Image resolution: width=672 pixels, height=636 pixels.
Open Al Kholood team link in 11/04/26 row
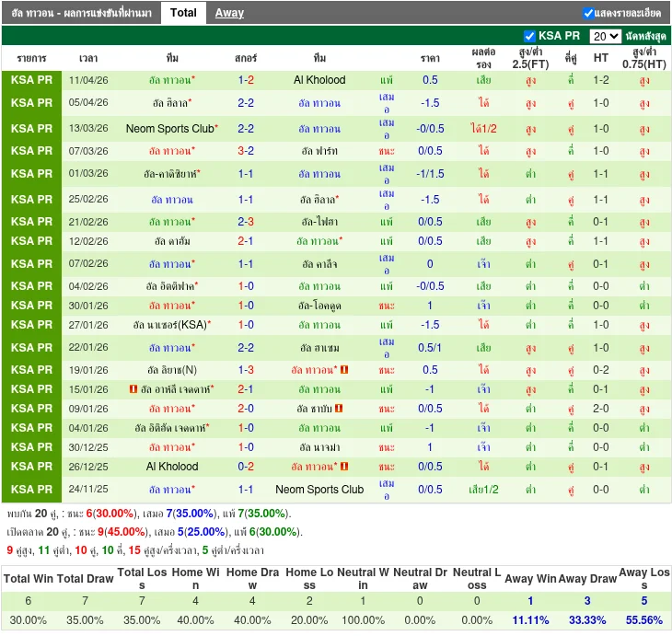coord(319,80)
